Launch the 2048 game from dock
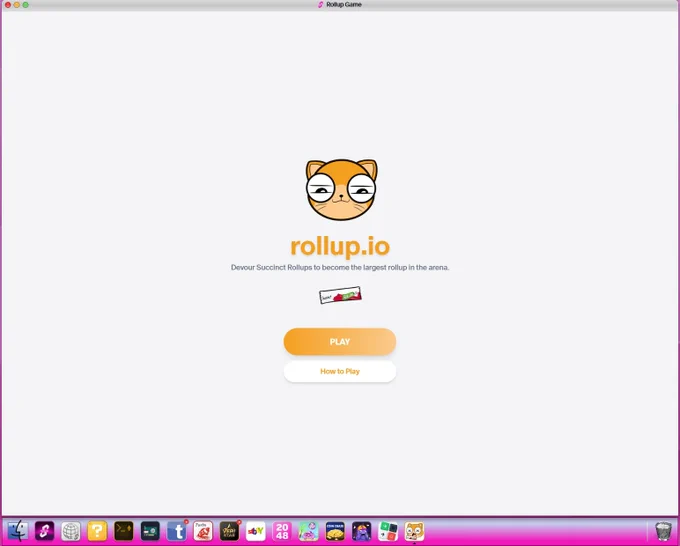 tap(282, 531)
